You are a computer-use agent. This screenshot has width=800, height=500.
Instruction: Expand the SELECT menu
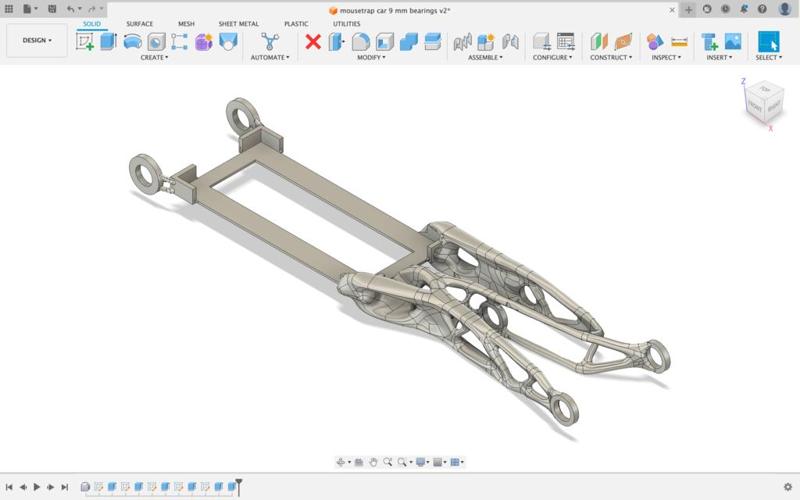tap(768, 58)
